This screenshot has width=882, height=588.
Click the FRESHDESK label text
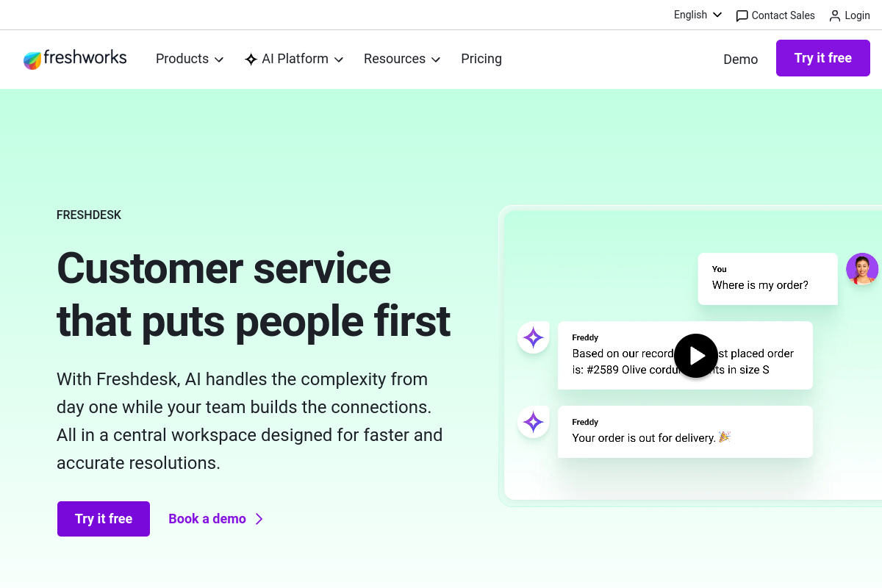89,215
